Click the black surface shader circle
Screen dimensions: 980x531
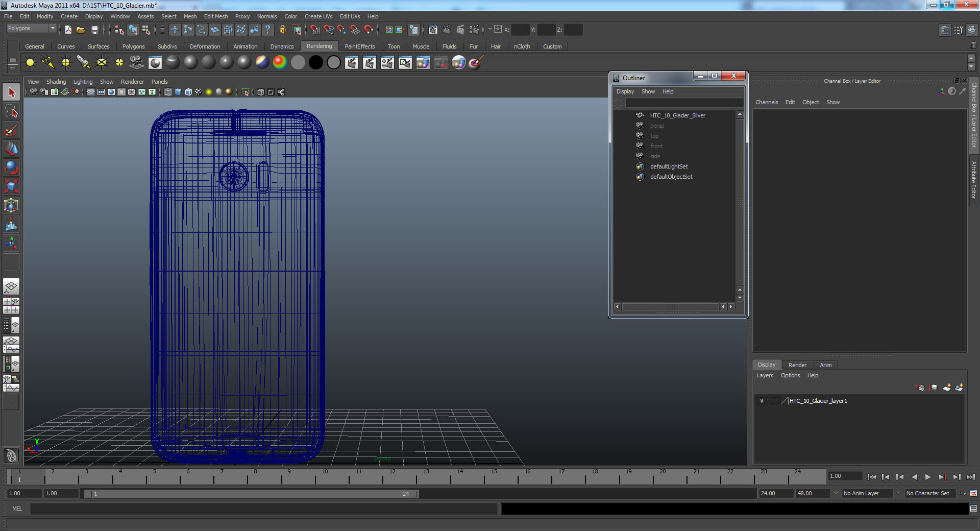click(315, 62)
